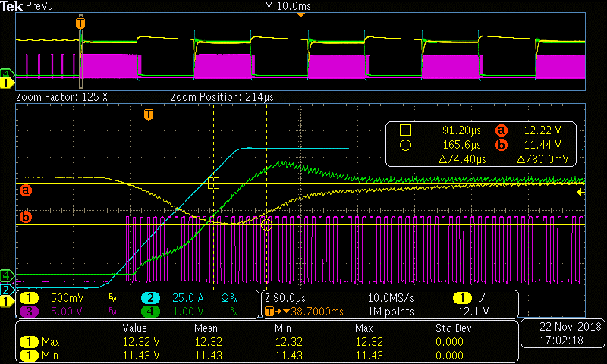Viewport: 607px width, 364px height.
Task: Click the Zoom Position: 214µs label
Action: tap(222, 97)
